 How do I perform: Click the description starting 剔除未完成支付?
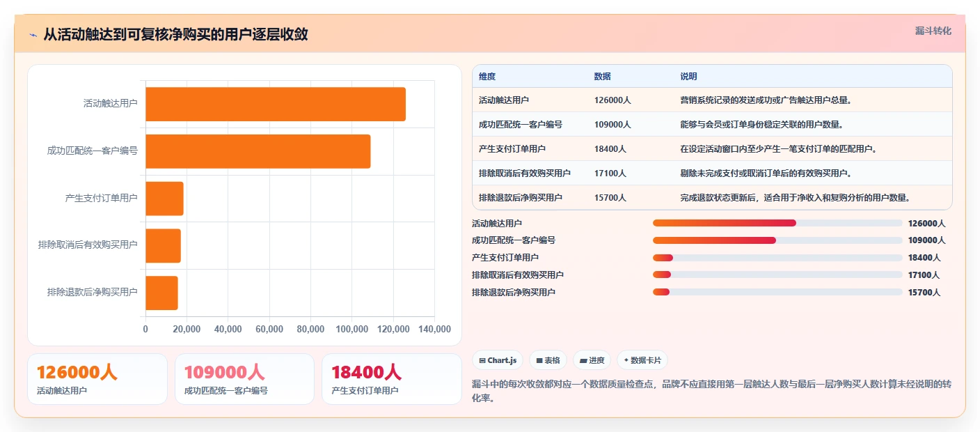pos(766,173)
